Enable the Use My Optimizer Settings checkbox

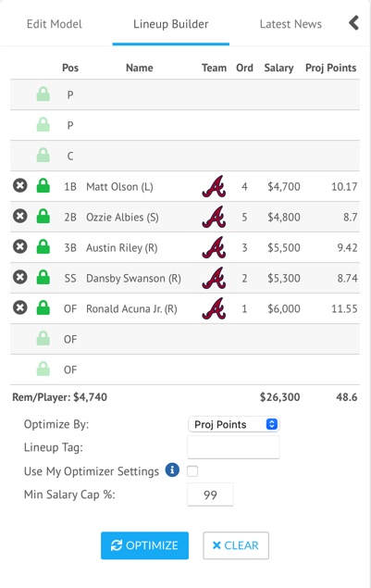[192, 471]
